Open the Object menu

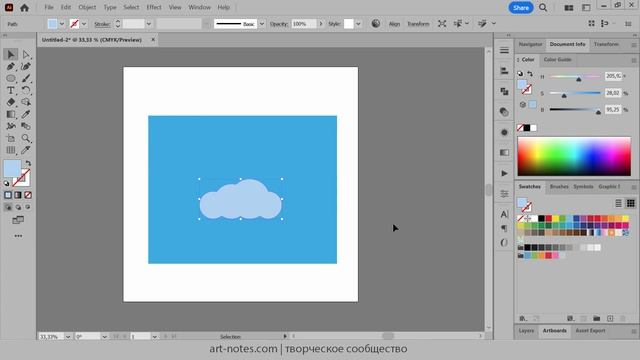coord(87,7)
